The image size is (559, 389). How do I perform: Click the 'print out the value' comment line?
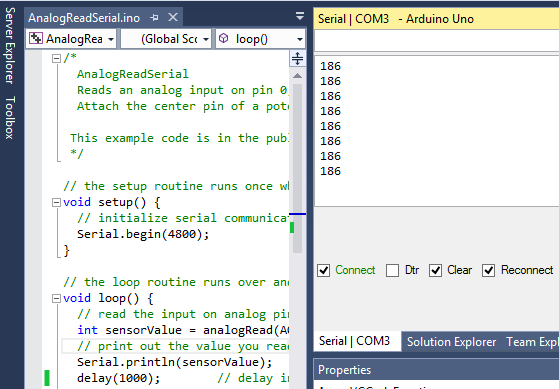tap(183, 346)
